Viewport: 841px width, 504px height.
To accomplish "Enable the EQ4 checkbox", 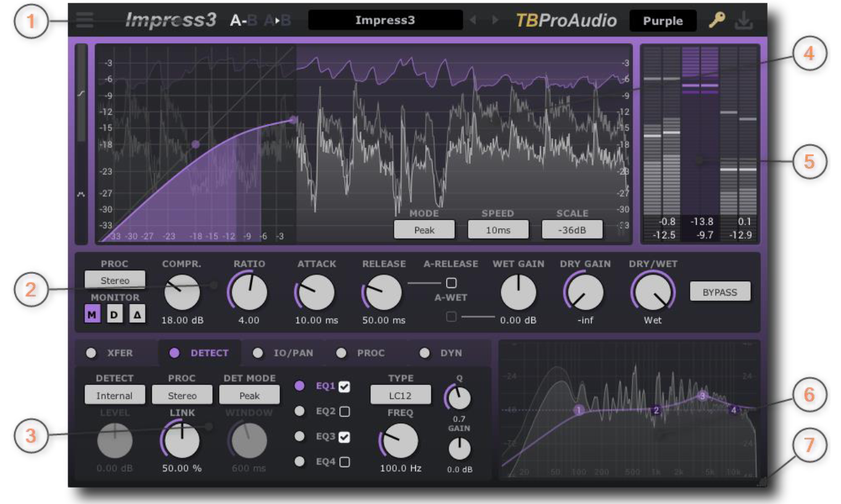I will [x=344, y=461].
